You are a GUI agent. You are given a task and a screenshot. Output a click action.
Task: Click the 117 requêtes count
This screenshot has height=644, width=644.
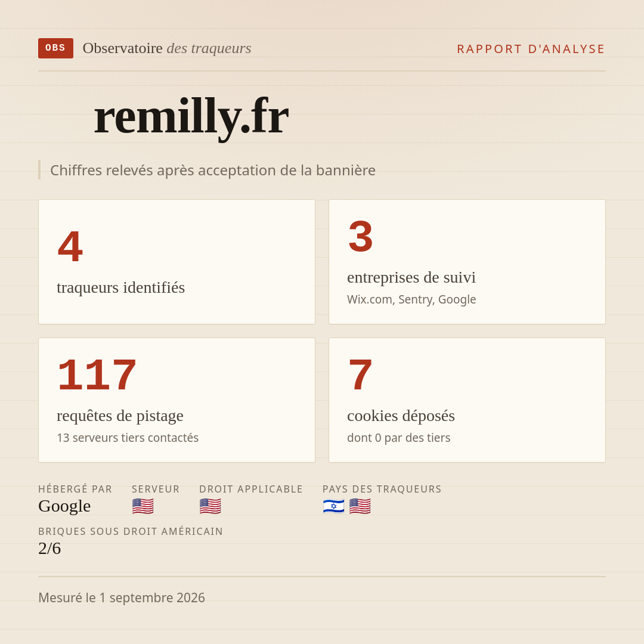pos(97,375)
